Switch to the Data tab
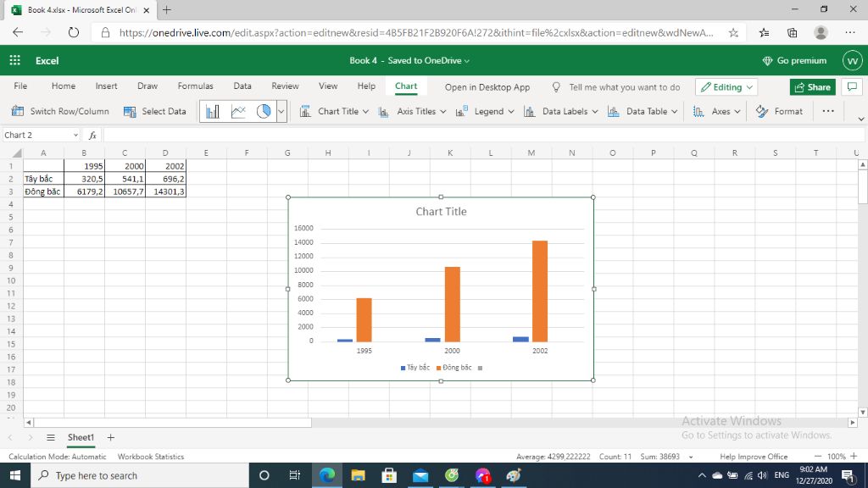The height and width of the screenshot is (488, 868). [242, 86]
